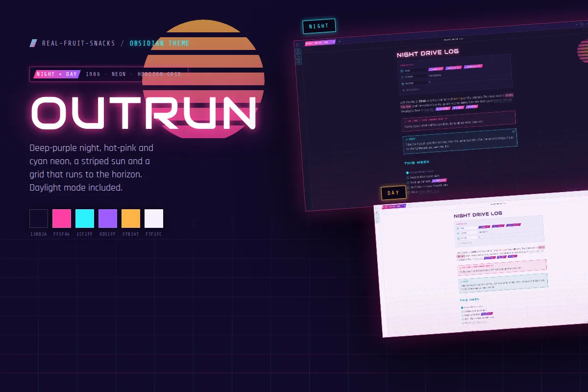Screen dimensions: 588x392
Task: Click the THIS WEEK heading in day window
Action: click(469, 300)
